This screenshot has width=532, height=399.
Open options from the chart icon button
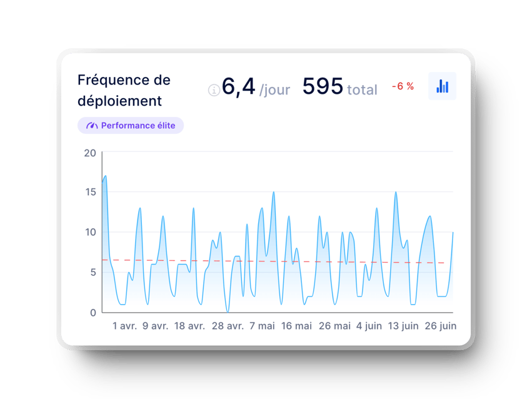(x=442, y=86)
